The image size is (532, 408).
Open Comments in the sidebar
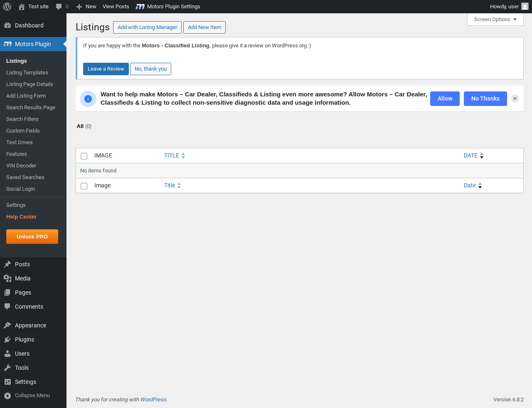point(33,307)
